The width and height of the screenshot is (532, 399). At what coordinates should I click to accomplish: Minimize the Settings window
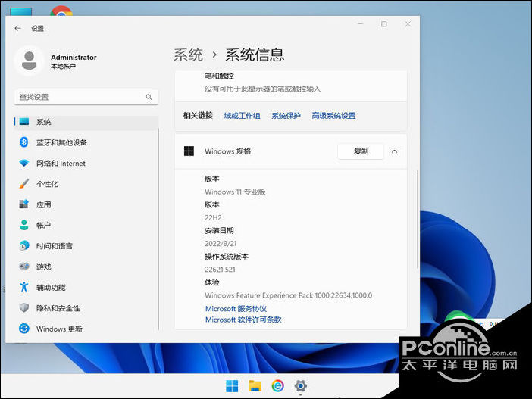(360, 24)
